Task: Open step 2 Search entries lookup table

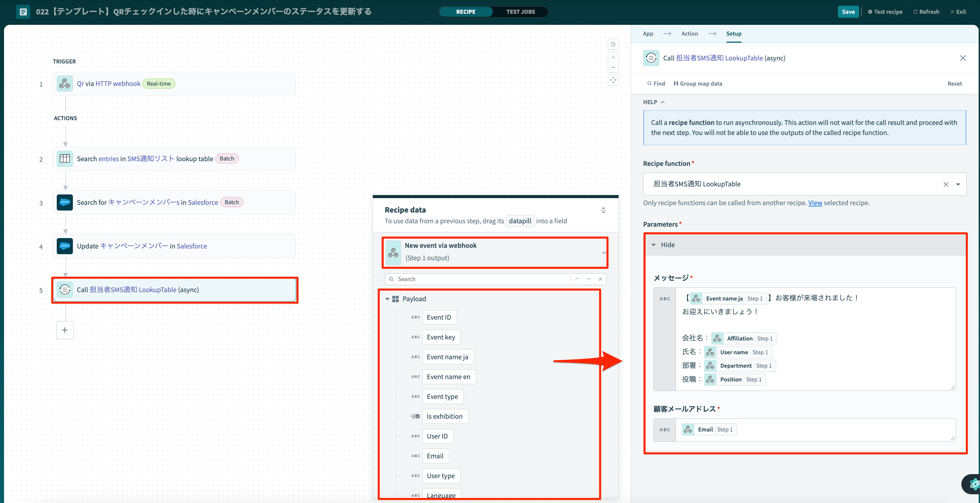Action: click(175, 159)
